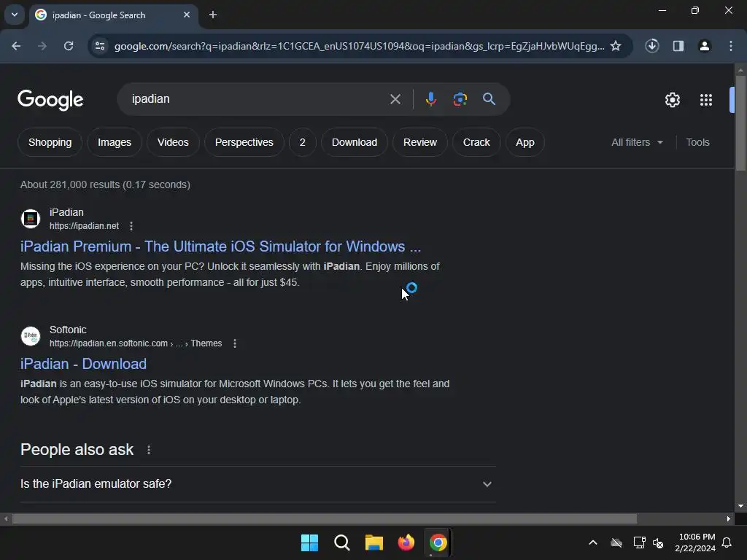
Task: Click the OneDrive cloud tray icon
Action: click(x=616, y=542)
